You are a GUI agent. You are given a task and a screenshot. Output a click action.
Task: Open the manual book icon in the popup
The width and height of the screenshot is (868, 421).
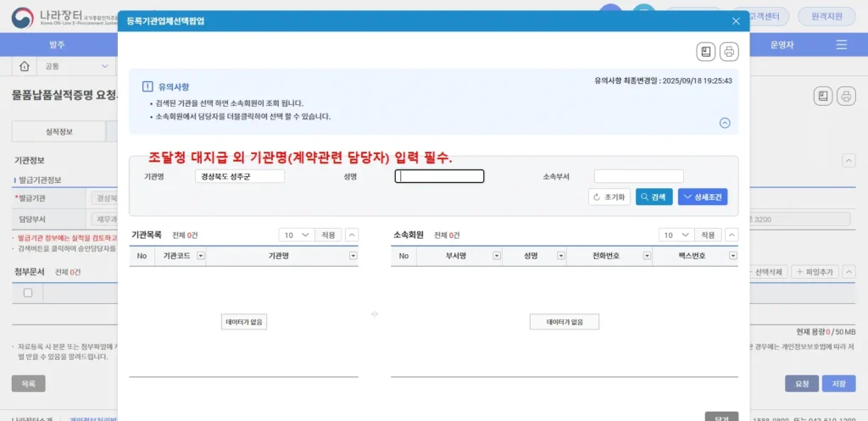706,53
